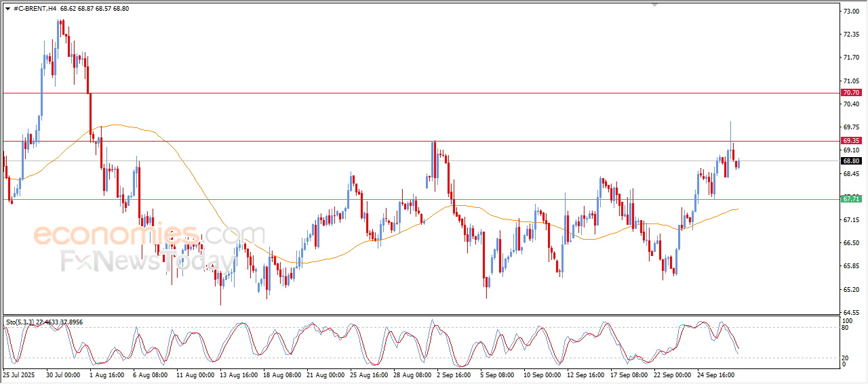Click the 71.70 price axis label
The height and width of the screenshot is (384, 868).
(850, 58)
